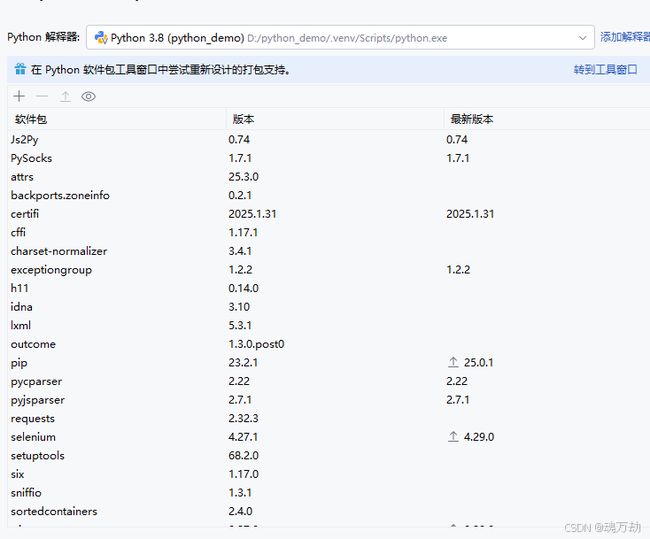Image resolution: width=650 pixels, height=539 pixels.
Task: Click latest version 2.22 of pycparser
Action: pyautogui.click(x=457, y=381)
